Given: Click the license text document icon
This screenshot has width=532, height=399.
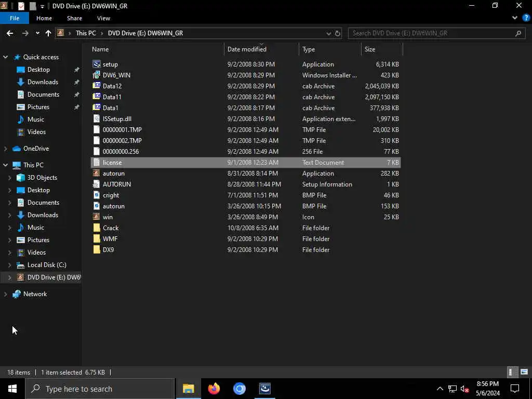Looking at the screenshot, I should [x=97, y=162].
